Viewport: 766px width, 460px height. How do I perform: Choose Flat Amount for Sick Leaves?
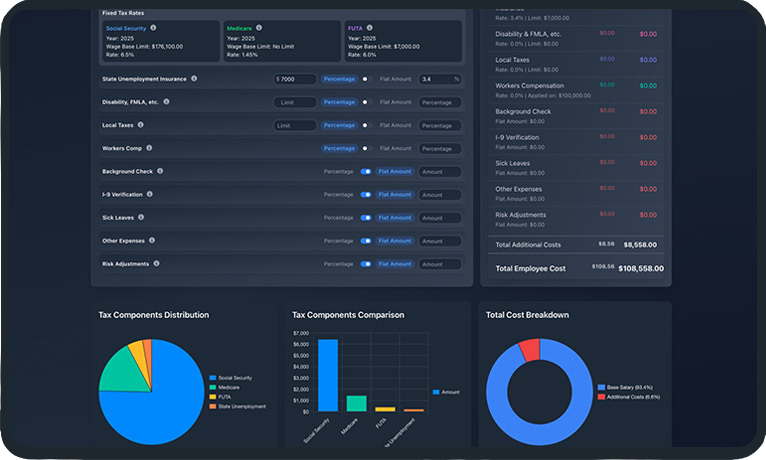(x=395, y=218)
